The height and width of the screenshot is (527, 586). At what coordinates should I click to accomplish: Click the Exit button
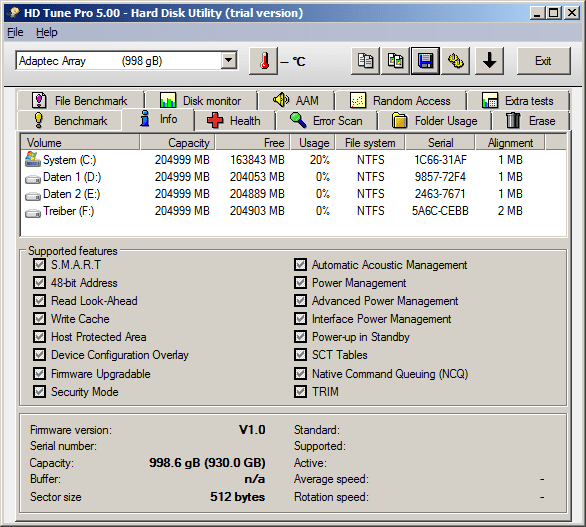[x=543, y=61]
